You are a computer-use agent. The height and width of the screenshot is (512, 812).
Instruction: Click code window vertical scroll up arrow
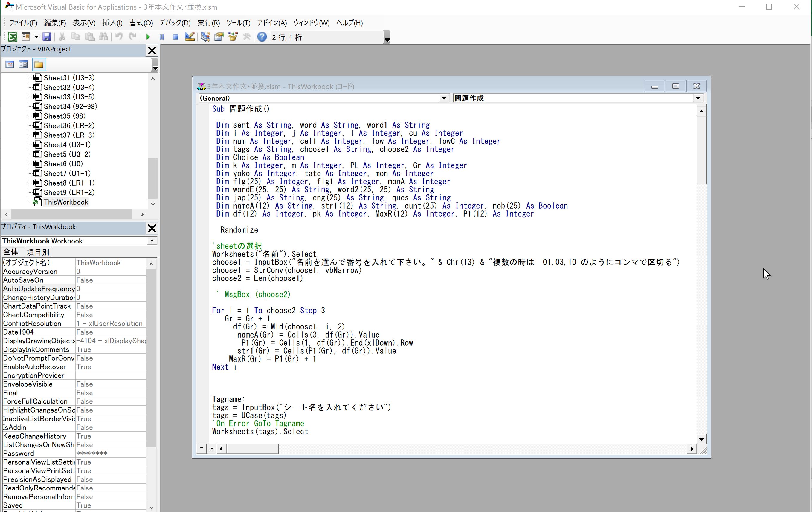pos(701,111)
